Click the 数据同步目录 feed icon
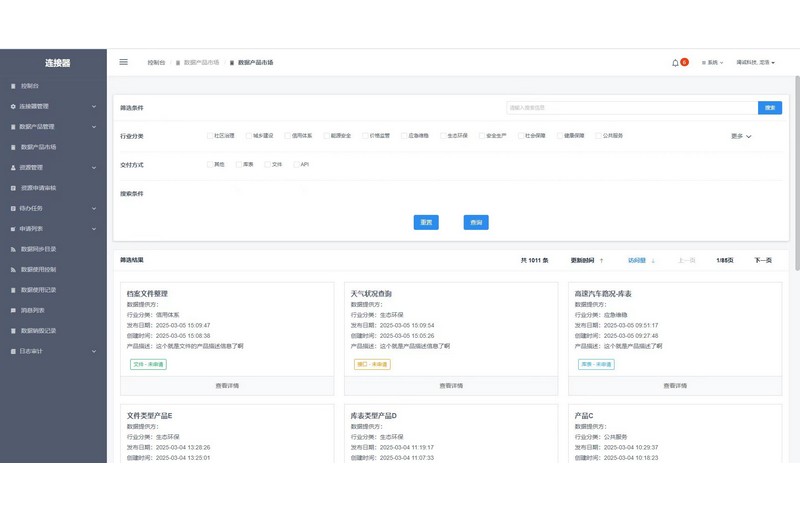 tap(13, 249)
